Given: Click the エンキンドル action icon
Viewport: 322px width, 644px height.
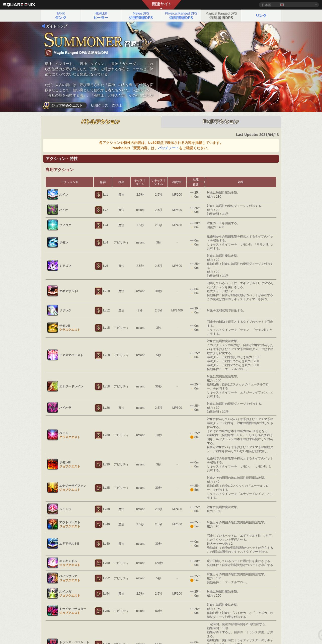Looking at the screenshot, I should point(53,563).
